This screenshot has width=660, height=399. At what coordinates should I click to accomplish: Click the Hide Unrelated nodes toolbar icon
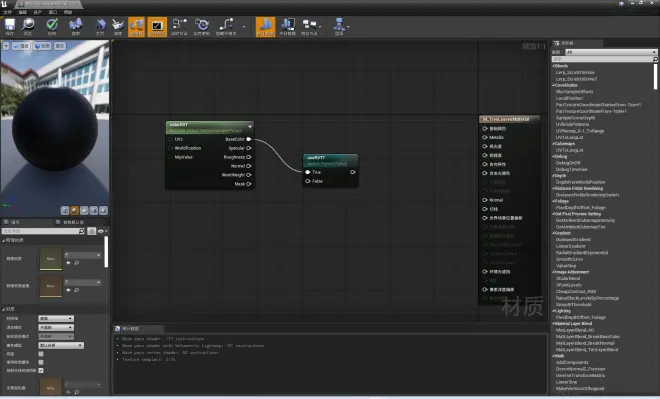click(x=226, y=27)
